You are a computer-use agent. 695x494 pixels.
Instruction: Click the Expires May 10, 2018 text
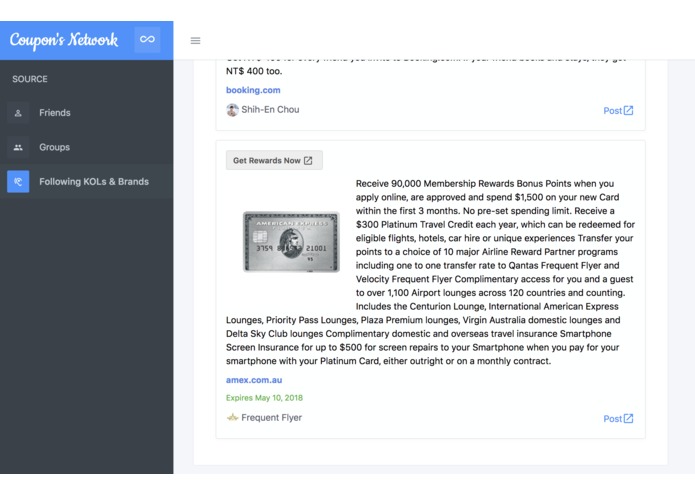(264, 398)
